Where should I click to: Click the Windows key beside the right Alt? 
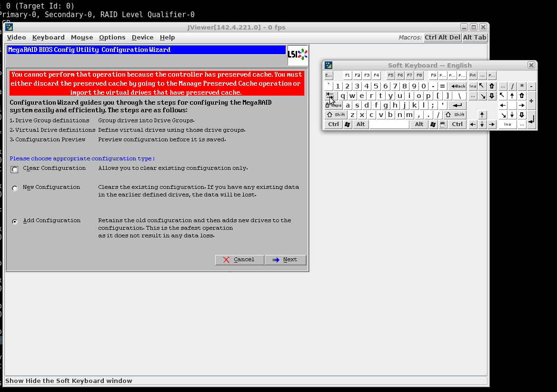pos(433,124)
